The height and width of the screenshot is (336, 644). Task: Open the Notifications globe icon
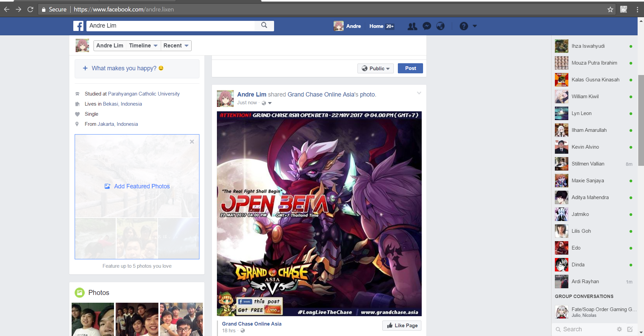tap(440, 26)
